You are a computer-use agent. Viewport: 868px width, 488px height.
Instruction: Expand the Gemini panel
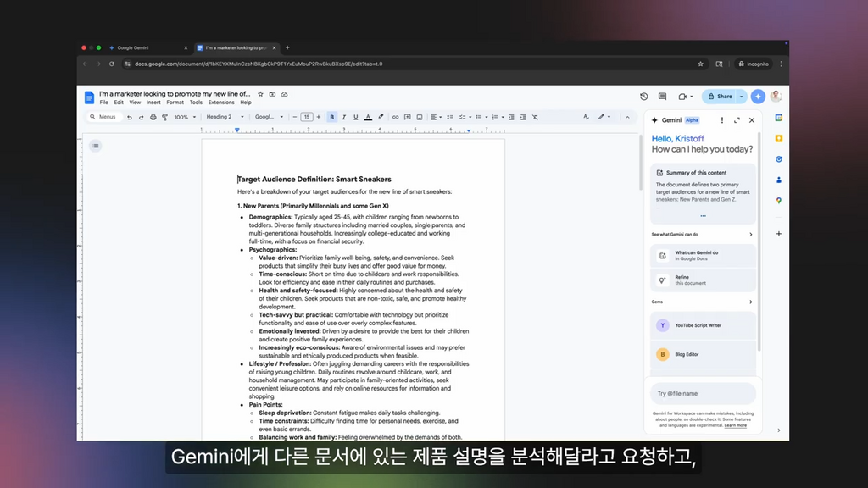pyautogui.click(x=737, y=120)
